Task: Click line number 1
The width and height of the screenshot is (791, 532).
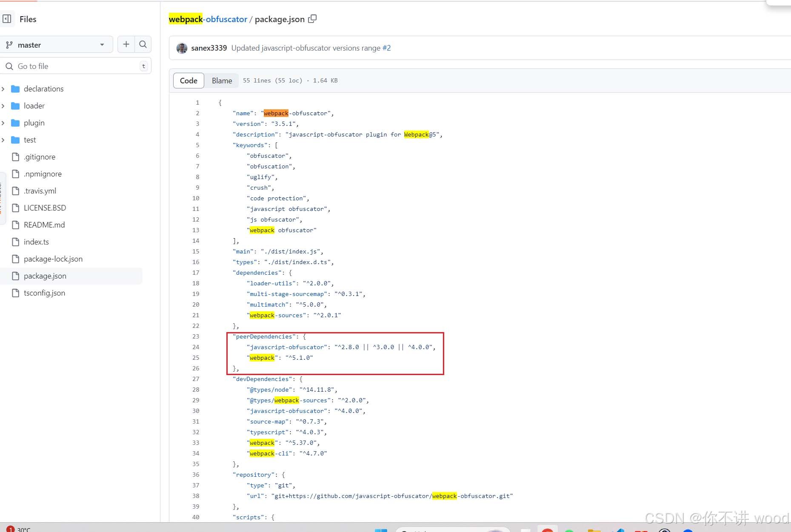Action: [x=197, y=102]
